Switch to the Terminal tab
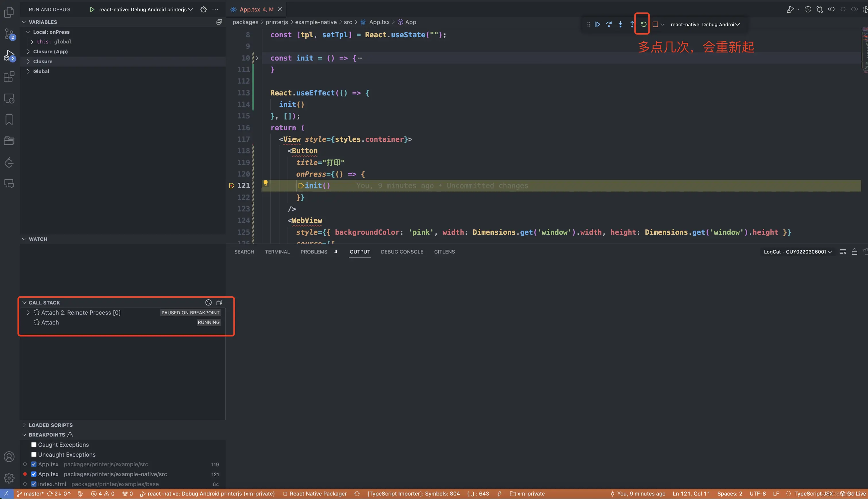 coord(277,252)
